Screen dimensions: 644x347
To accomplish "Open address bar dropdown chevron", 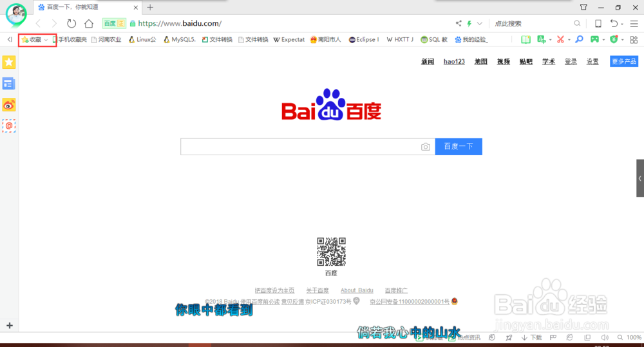I will [x=479, y=23].
